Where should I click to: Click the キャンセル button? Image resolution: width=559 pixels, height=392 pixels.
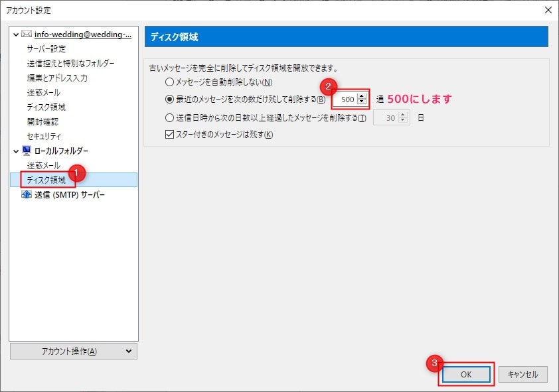[522, 375]
